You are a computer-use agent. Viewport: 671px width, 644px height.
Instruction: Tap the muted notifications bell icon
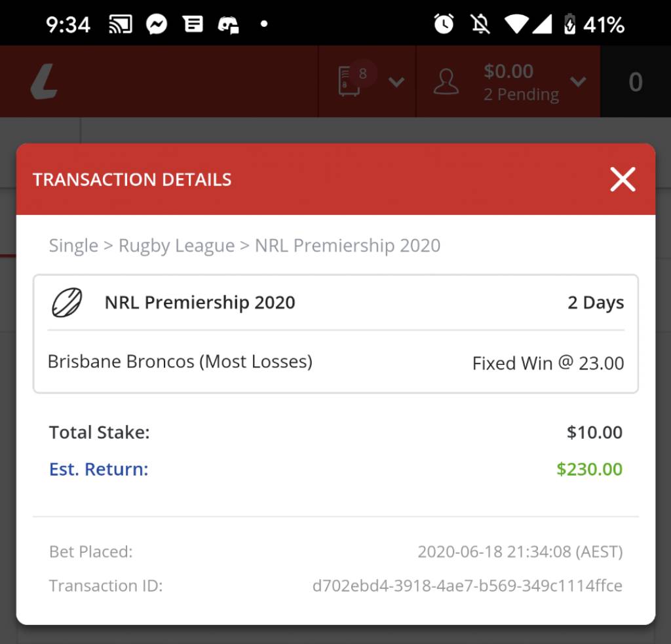(x=480, y=24)
